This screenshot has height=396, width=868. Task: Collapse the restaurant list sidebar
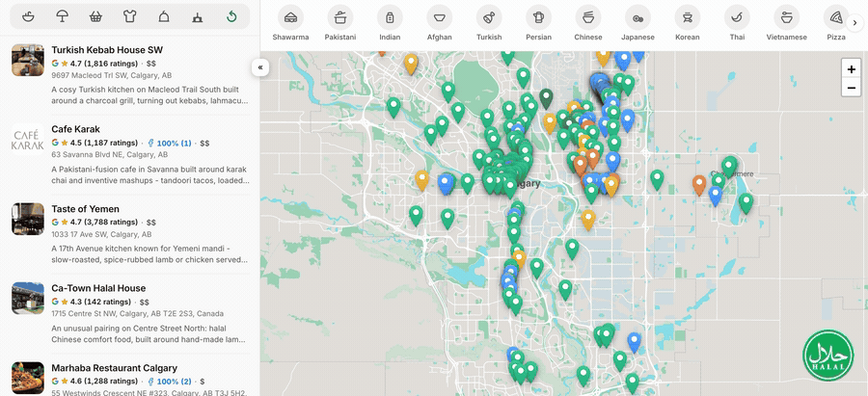click(260, 67)
